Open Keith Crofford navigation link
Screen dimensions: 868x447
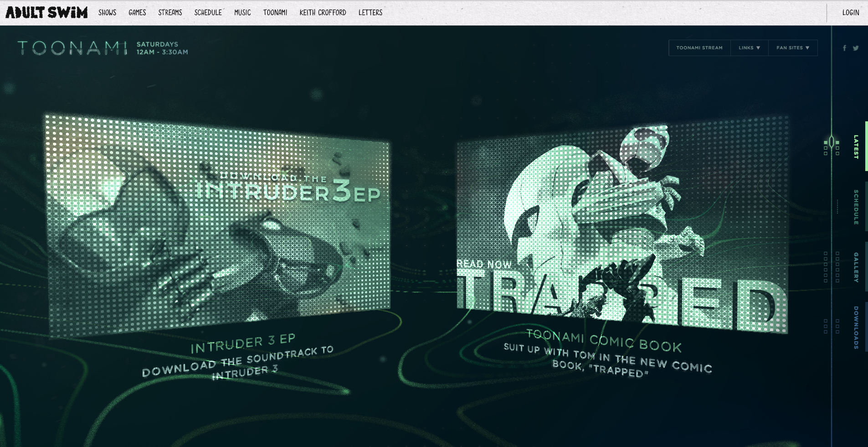click(323, 12)
